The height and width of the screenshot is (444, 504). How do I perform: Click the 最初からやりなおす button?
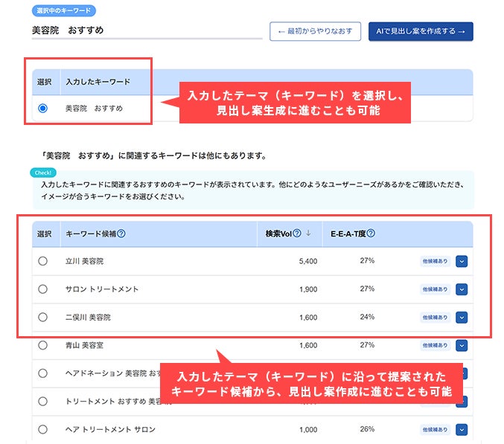[316, 31]
